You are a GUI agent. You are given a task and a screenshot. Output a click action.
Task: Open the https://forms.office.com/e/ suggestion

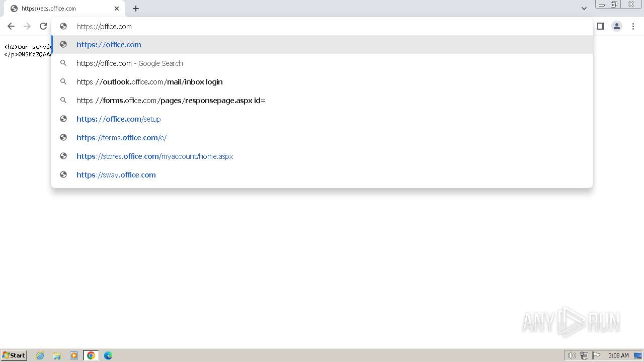click(x=322, y=138)
